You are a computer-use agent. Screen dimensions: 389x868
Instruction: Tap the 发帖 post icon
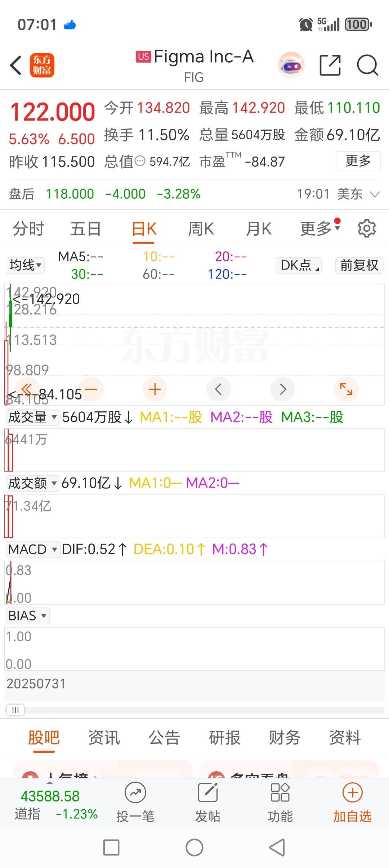pyautogui.click(x=208, y=792)
